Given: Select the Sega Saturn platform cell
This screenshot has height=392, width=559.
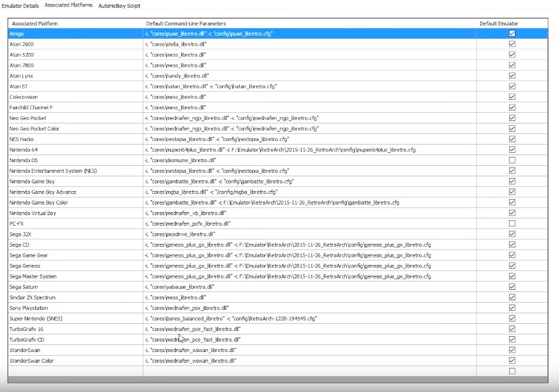Looking at the screenshot, I should click(x=75, y=287).
